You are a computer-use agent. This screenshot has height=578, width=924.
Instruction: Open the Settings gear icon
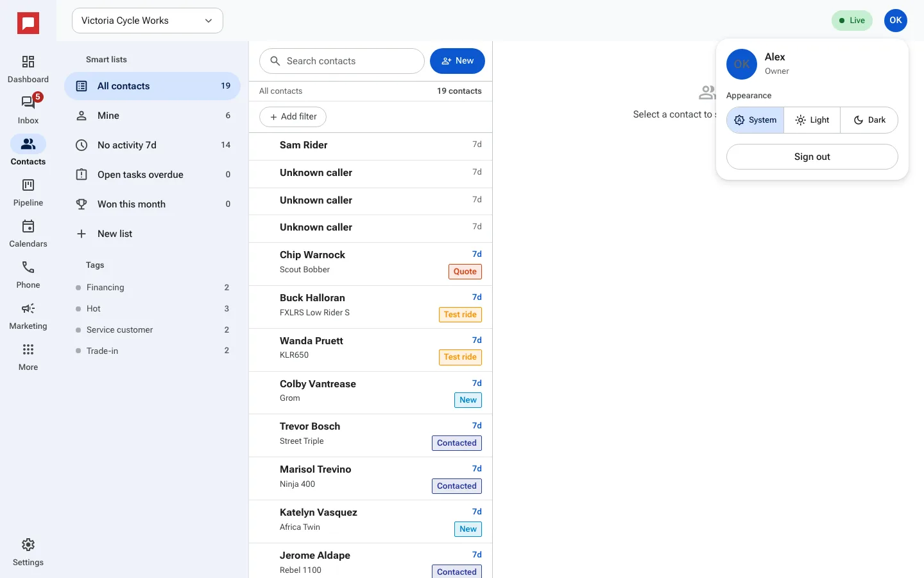click(x=28, y=545)
